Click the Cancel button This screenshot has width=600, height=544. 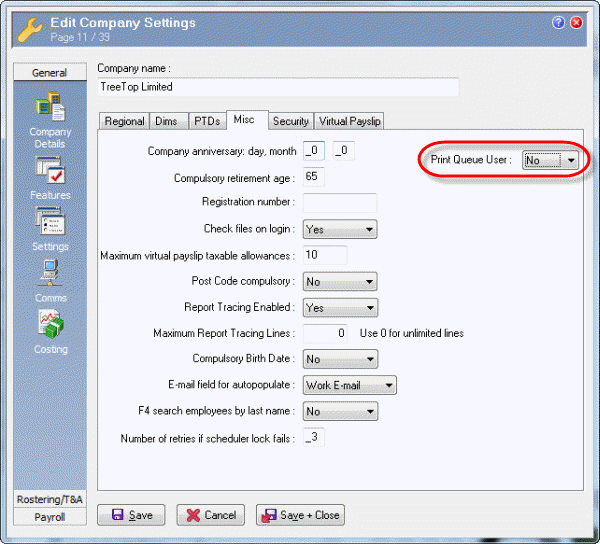[210, 515]
